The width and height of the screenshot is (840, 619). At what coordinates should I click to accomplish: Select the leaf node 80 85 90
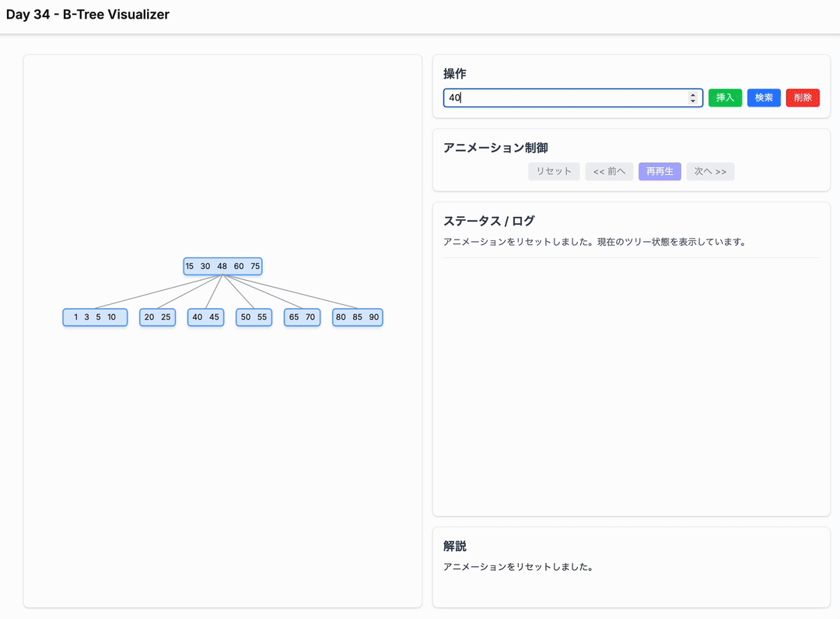click(357, 317)
